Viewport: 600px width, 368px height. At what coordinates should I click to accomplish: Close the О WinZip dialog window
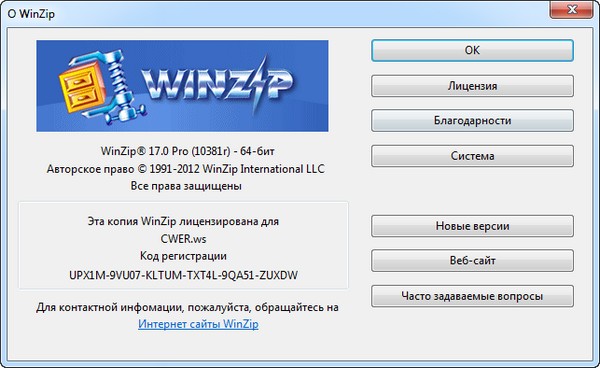[x=572, y=10]
